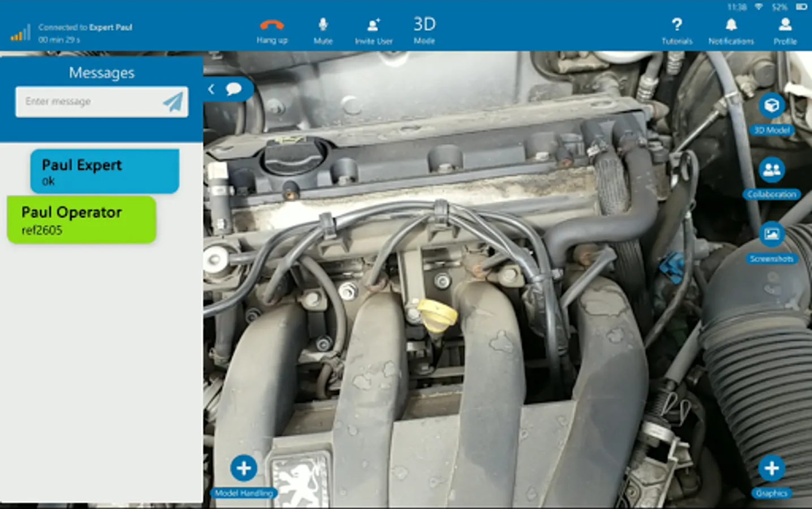Hang up the call with Expert Paul

click(272, 31)
